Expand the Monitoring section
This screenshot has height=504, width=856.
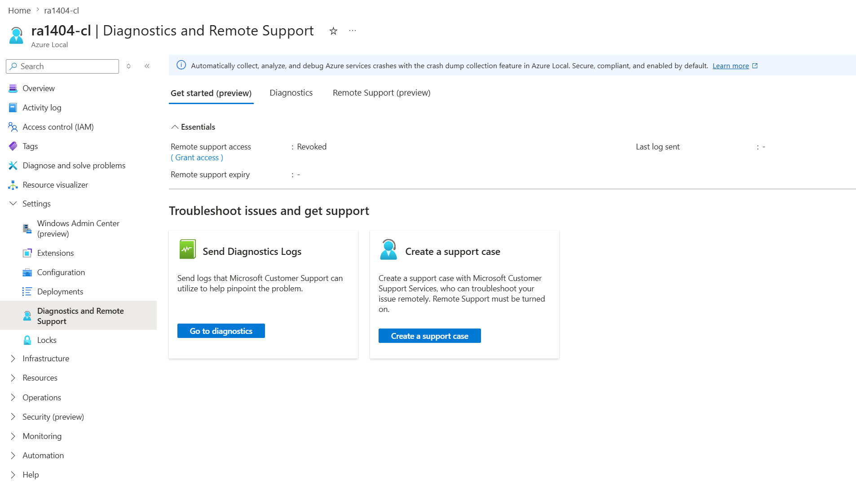click(x=13, y=436)
